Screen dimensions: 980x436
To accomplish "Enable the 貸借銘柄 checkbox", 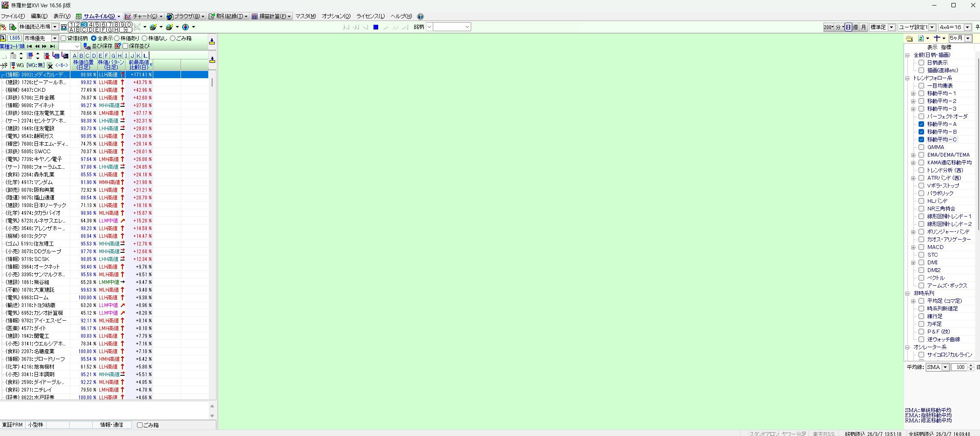I will click(64, 38).
